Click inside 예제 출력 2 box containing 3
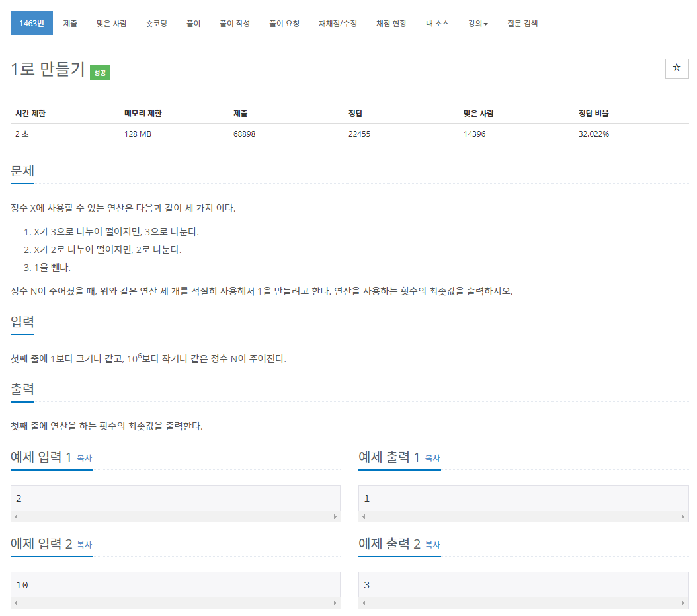The height and width of the screenshot is (616, 697). (x=524, y=585)
